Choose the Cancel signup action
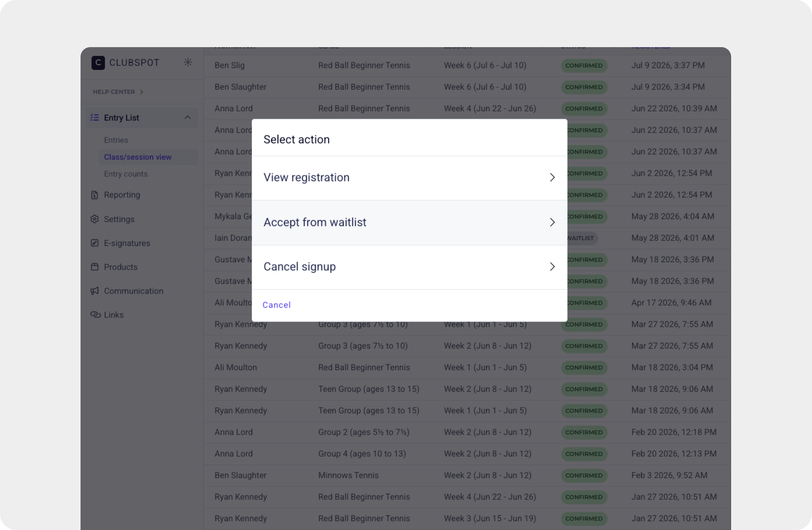 coord(410,267)
